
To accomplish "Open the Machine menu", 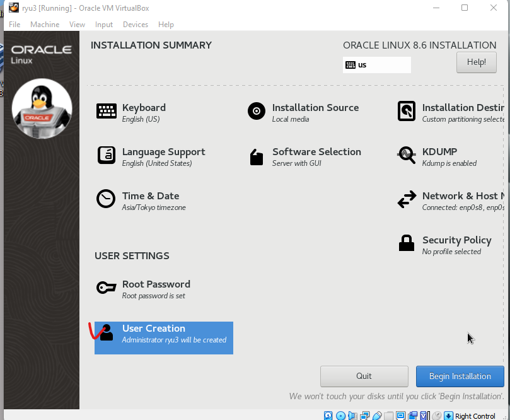I will [45, 25].
